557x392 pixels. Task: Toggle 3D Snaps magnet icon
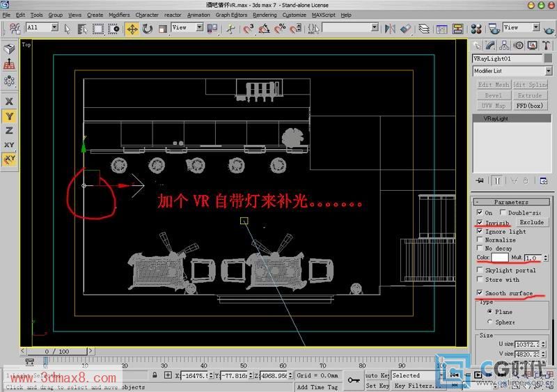(x=249, y=29)
